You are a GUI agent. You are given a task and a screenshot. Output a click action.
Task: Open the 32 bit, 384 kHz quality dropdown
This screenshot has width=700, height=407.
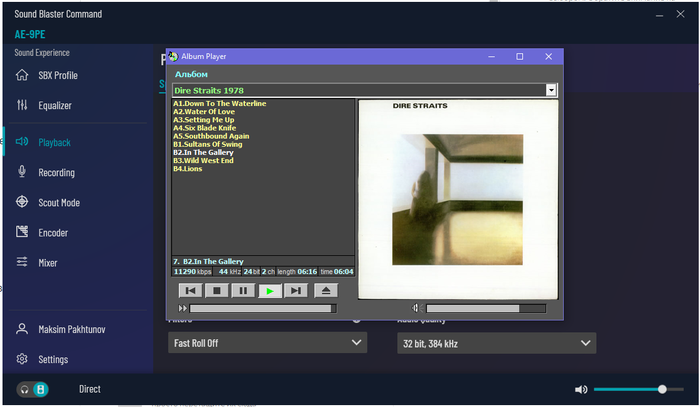click(496, 343)
